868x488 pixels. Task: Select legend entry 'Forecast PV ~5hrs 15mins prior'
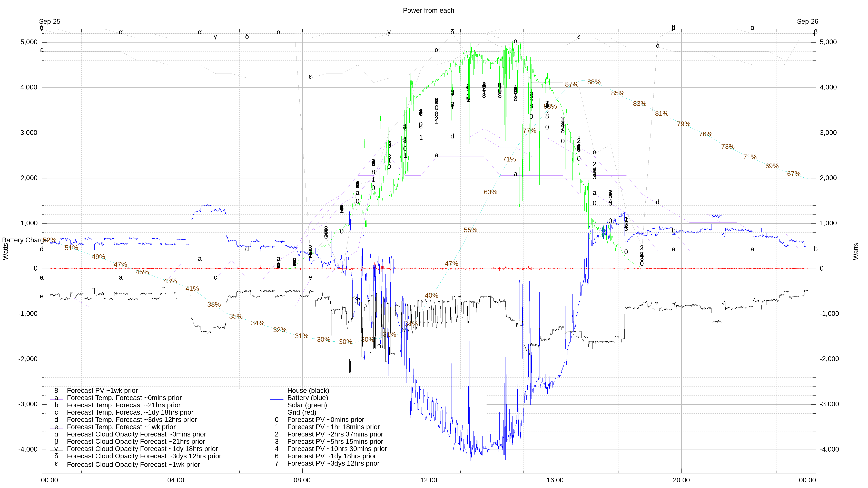(x=335, y=442)
